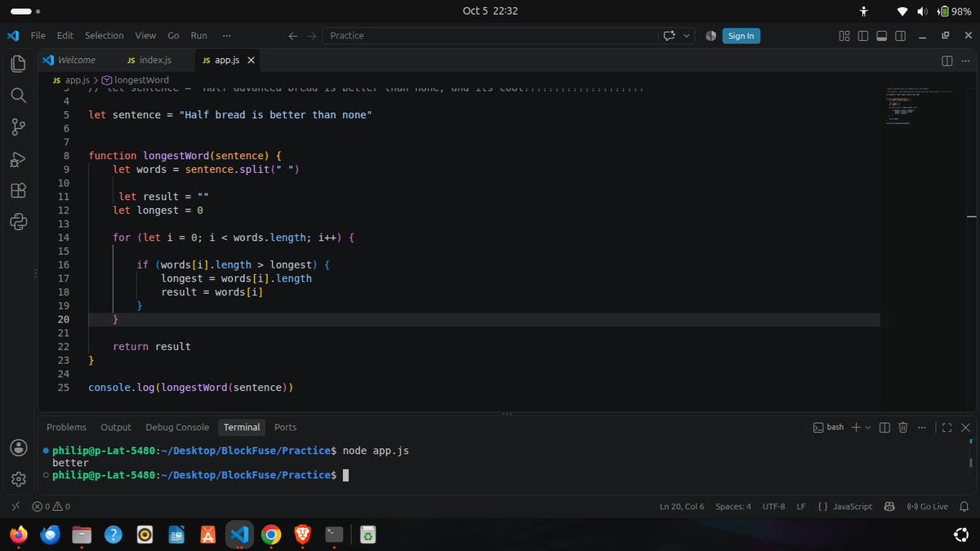Click the Practice command center search box
This screenshot has height=551, width=980.
click(x=489, y=36)
